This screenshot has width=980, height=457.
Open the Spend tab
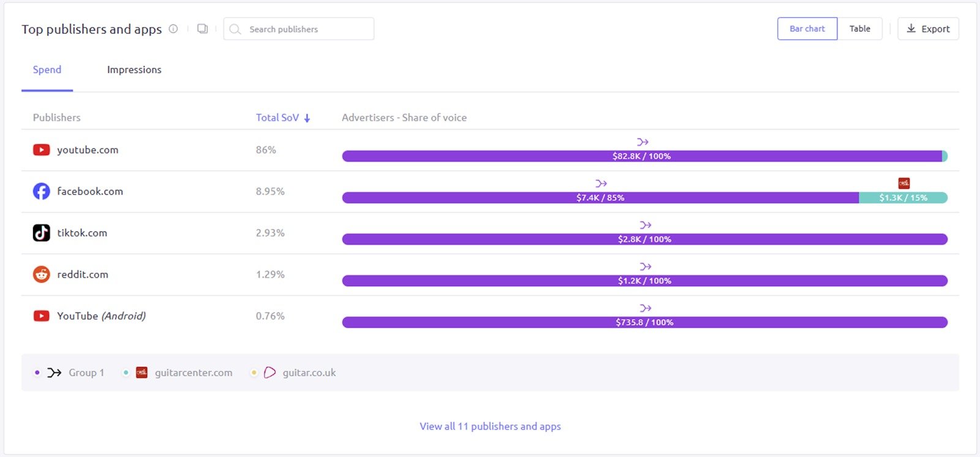pos(47,70)
